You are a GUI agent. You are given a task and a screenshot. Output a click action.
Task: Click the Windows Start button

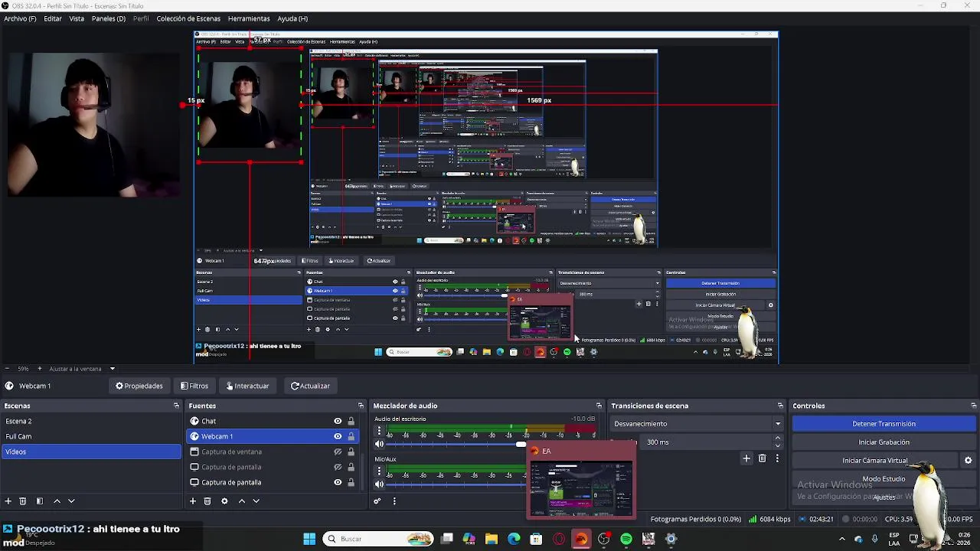309,539
